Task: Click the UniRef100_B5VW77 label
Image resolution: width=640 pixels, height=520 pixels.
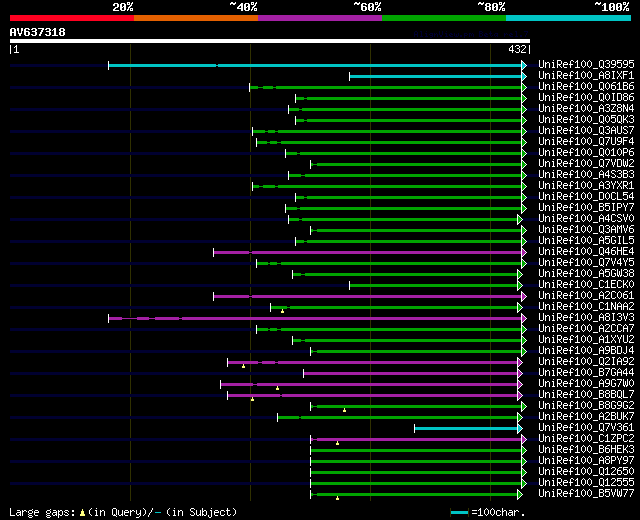Action: pyautogui.click(x=586, y=494)
